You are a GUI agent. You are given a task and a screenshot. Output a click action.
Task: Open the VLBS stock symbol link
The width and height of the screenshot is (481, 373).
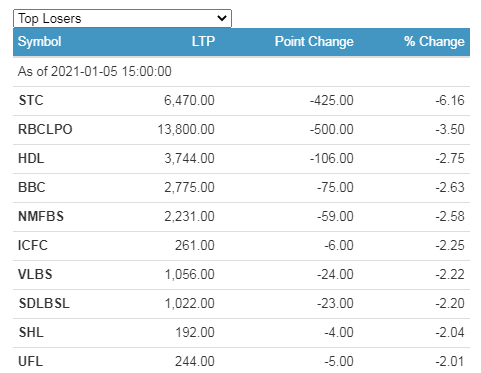click(x=35, y=274)
